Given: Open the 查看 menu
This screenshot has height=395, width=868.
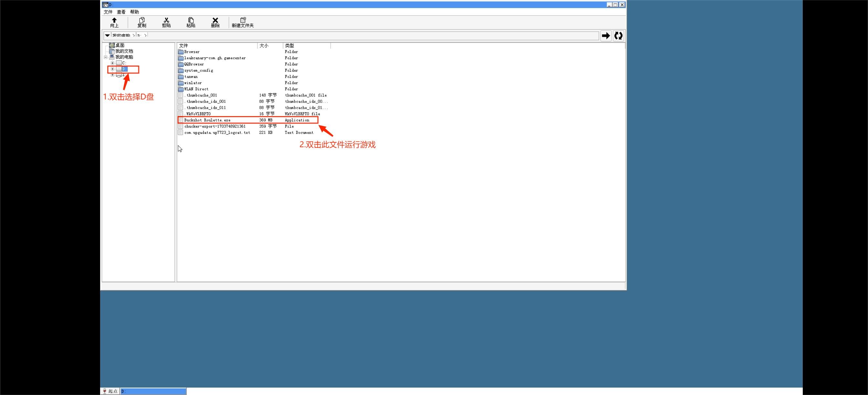Looking at the screenshot, I should pyautogui.click(x=121, y=12).
